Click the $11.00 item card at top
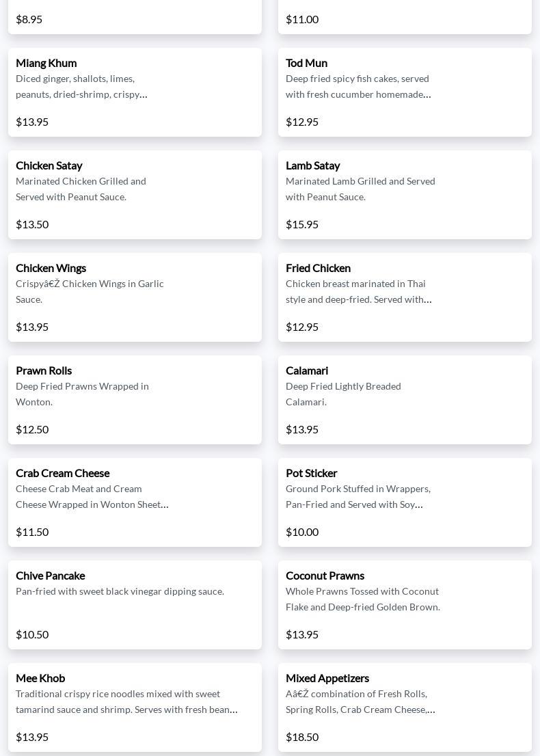This screenshot has height=756, width=540. click(405, 17)
